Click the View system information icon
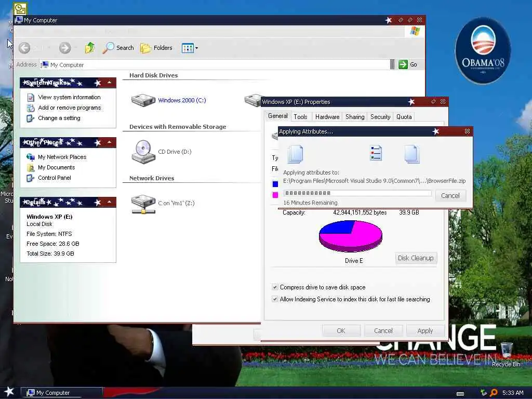 coord(31,97)
